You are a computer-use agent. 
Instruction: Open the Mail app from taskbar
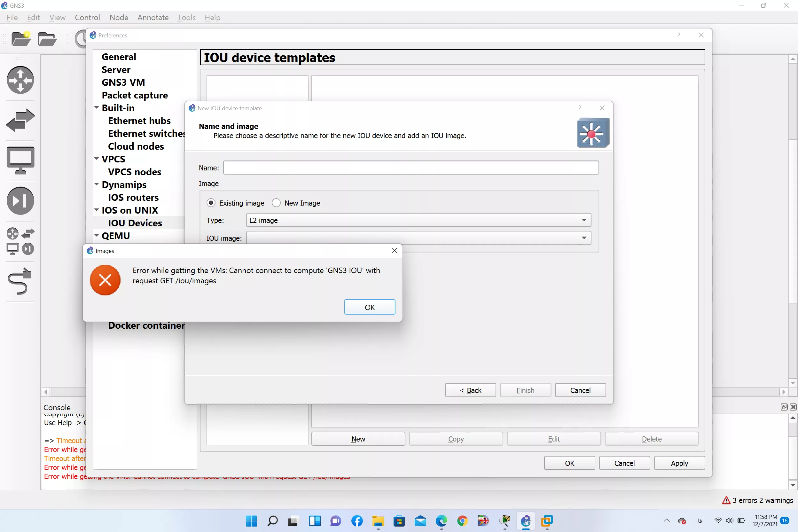click(x=420, y=521)
